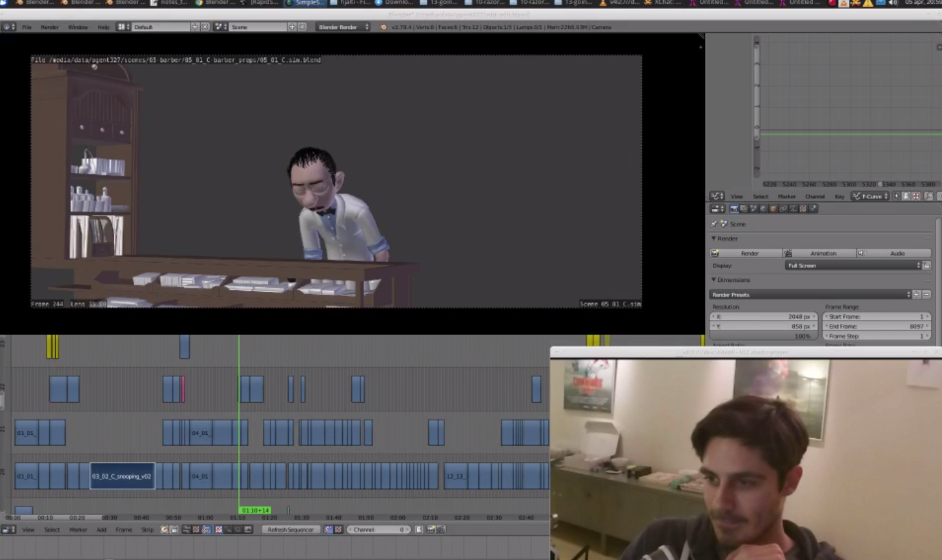The height and width of the screenshot is (560, 942).
Task: Open the Render Layers properties tab
Action: point(744,209)
